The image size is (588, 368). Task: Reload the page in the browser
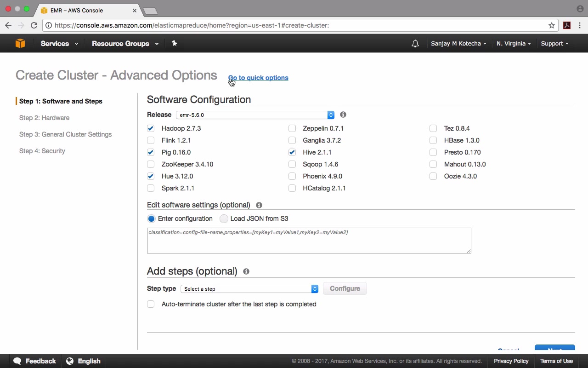point(34,25)
